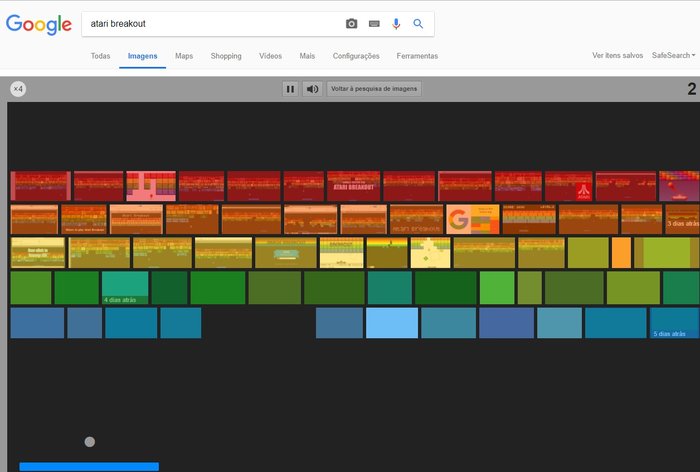Image resolution: width=700 pixels, height=472 pixels.
Task: Click the gray ball
Action: tap(90, 442)
